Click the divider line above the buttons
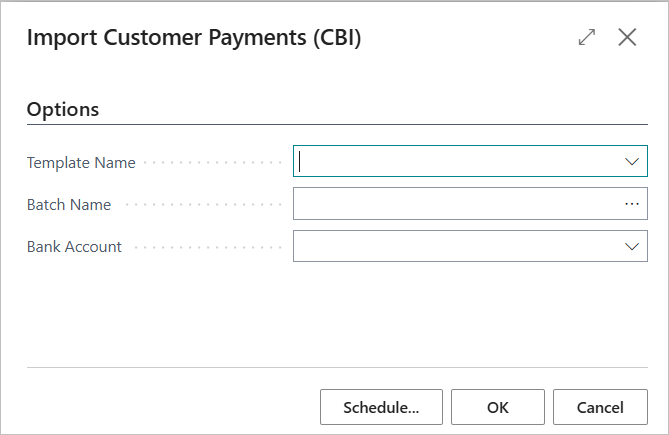Screen dimensions: 669x435 pyautogui.click(x=337, y=367)
